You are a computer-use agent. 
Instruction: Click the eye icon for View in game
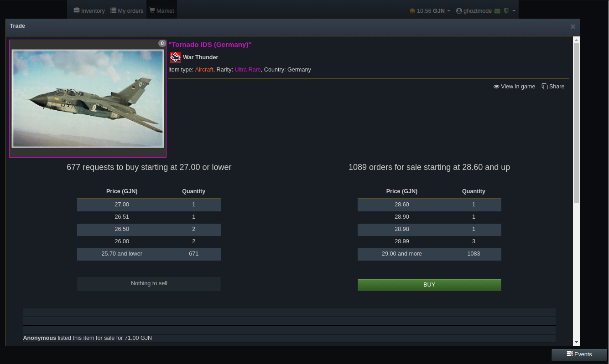click(x=496, y=87)
